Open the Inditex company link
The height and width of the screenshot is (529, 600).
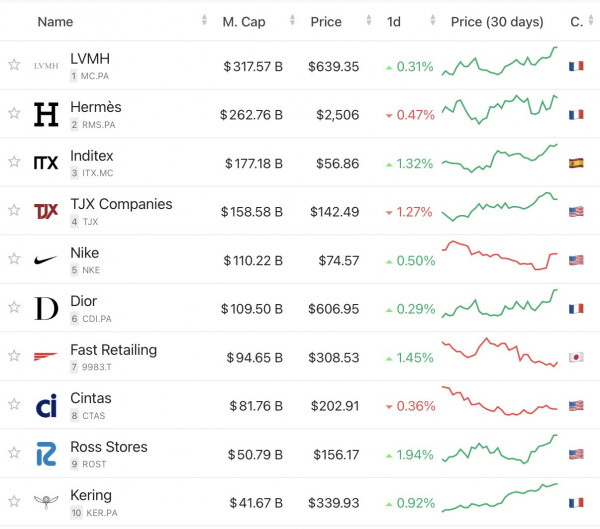click(92, 156)
